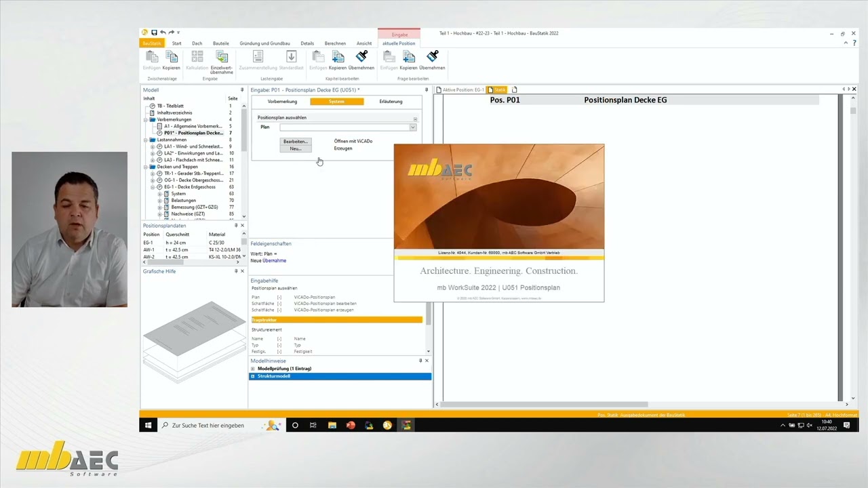Click the Übernahme link in Feldeigenschaften
The height and width of the screenshot is (488, 868).
pos(275,260)
